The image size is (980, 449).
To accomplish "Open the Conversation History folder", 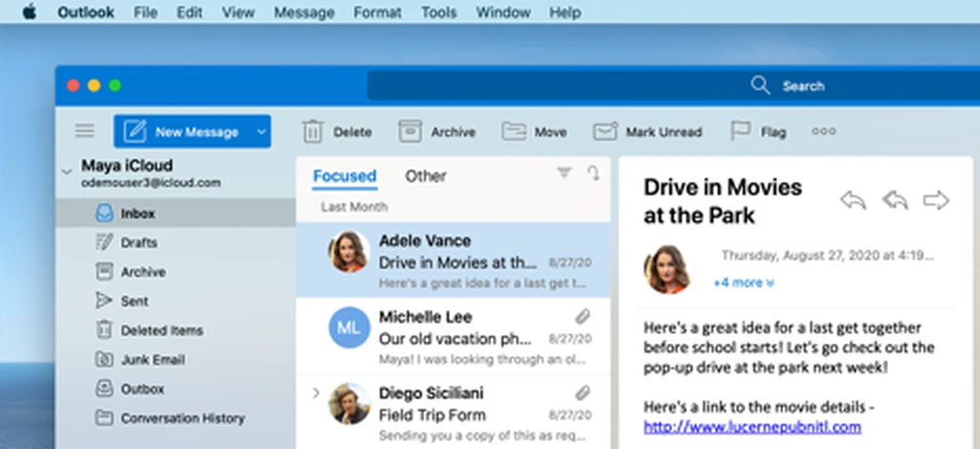I will coord(176,417).
